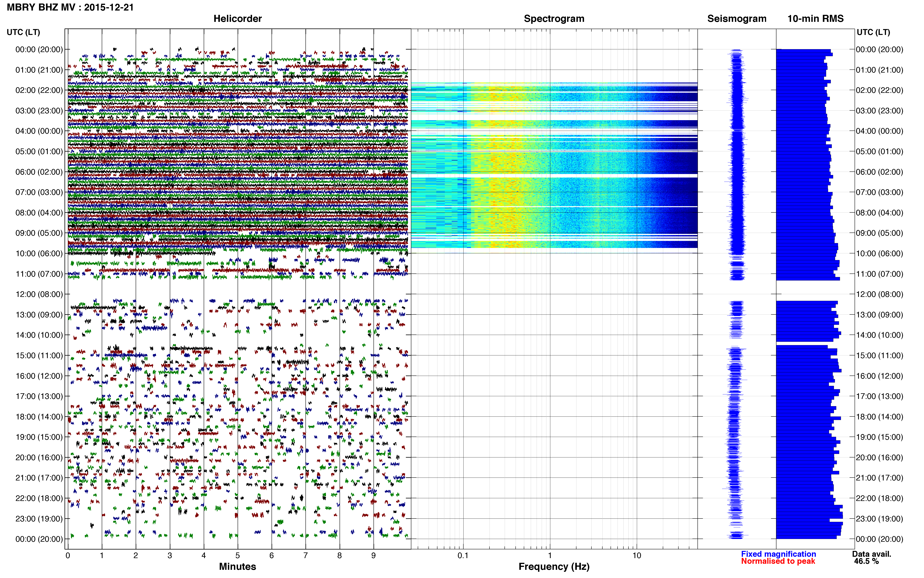
Task: Click right time label '18:00 (14:00)'
Action: tap(879, 417)
